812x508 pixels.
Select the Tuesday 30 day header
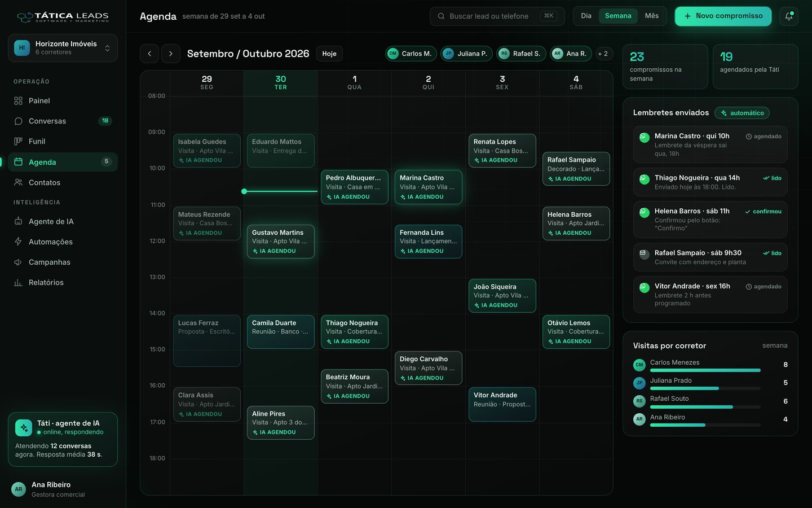pos(281,82)
